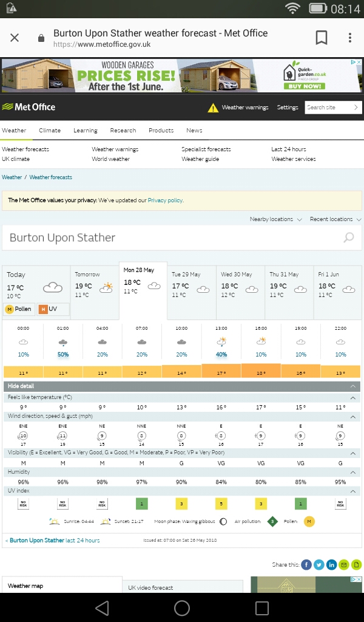Bookmark this page with bookmark icon
Viewport: 364px width, 622px height.
[x=321, y=38]
